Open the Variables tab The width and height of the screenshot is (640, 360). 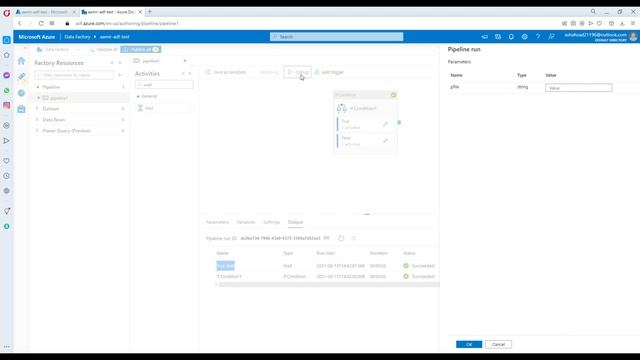tap(246, 222)
